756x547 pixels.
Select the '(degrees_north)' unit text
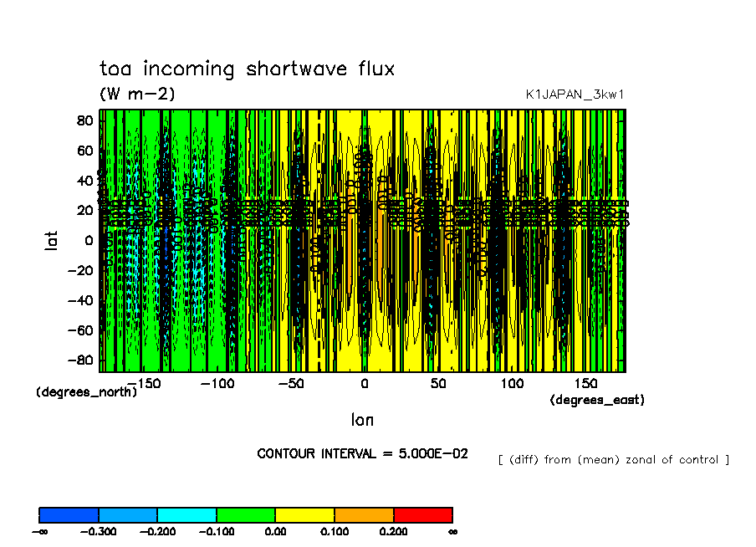86,391
